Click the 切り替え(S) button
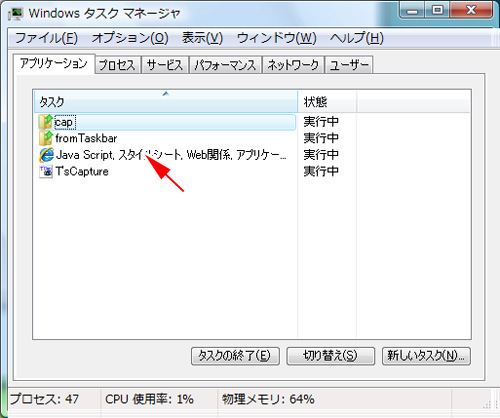 tap(330, 356)
